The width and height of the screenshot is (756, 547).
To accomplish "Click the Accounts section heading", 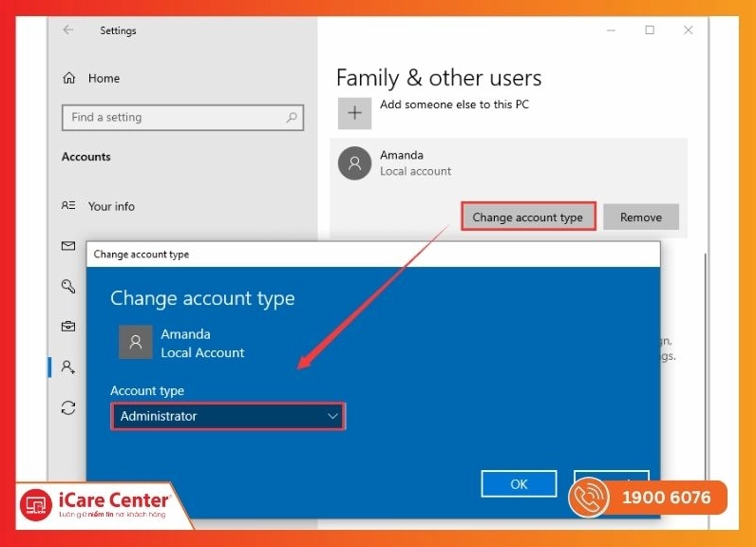I will tap(85, 157).
